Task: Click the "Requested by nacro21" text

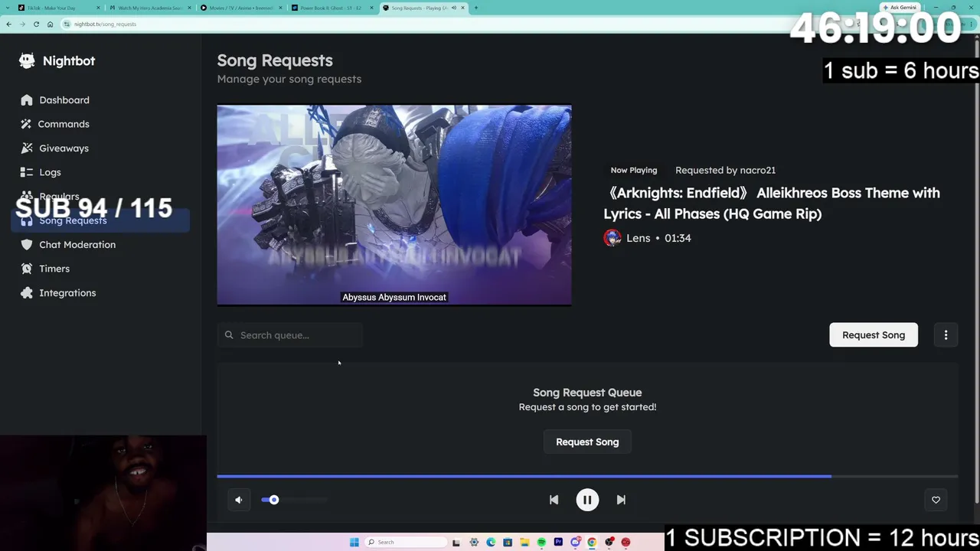Action: [x=725, y=170]
